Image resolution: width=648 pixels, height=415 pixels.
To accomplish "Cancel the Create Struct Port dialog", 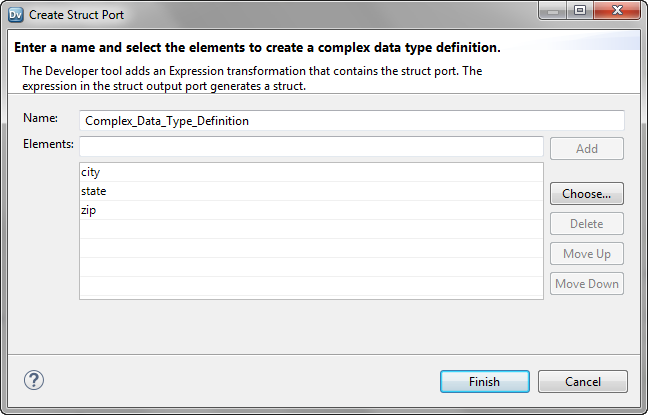I will coord(582,382).
